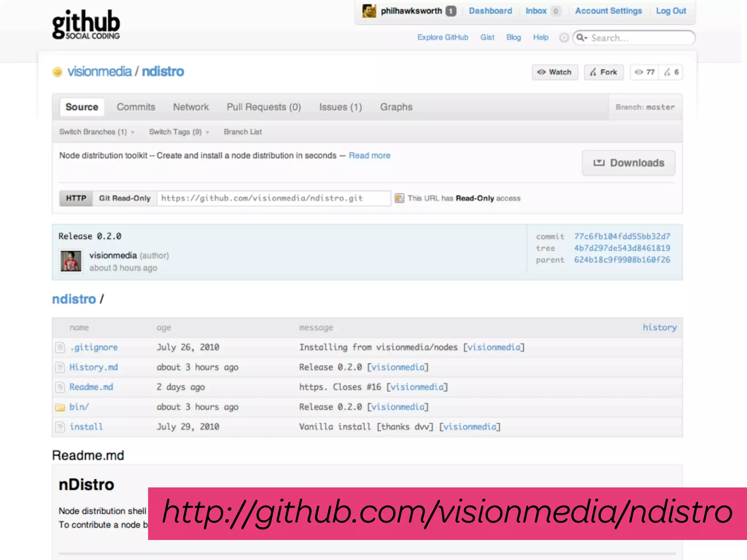Open the bin/ folder icon
Screen dimensions: 747x560
click(x=60, y=407)
